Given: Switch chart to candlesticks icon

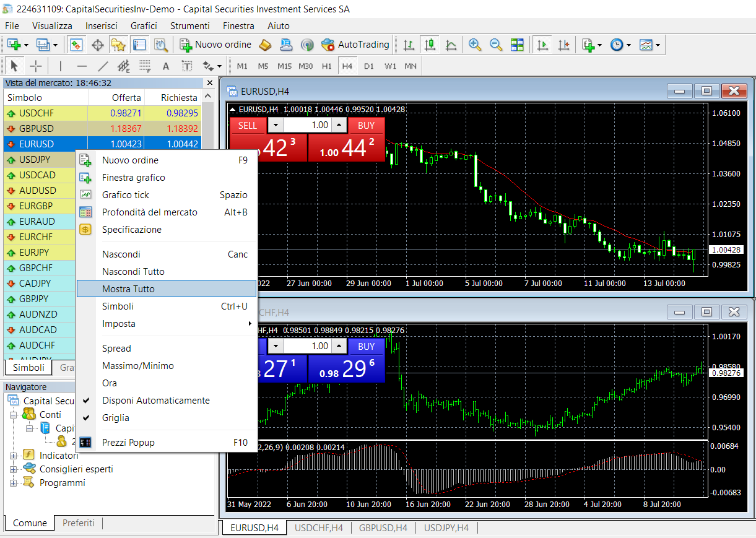Looking at the screenshot, I should (x=430, y=45).
